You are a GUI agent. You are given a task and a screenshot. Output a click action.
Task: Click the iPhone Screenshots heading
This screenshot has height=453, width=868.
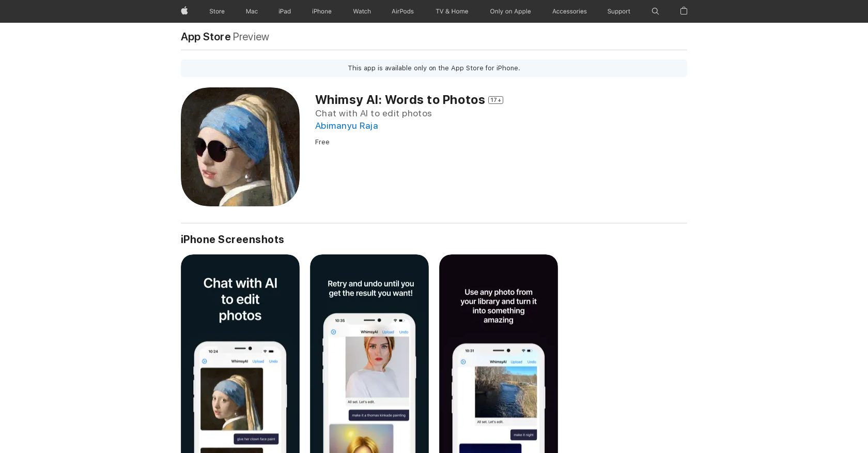click(233, 239)
